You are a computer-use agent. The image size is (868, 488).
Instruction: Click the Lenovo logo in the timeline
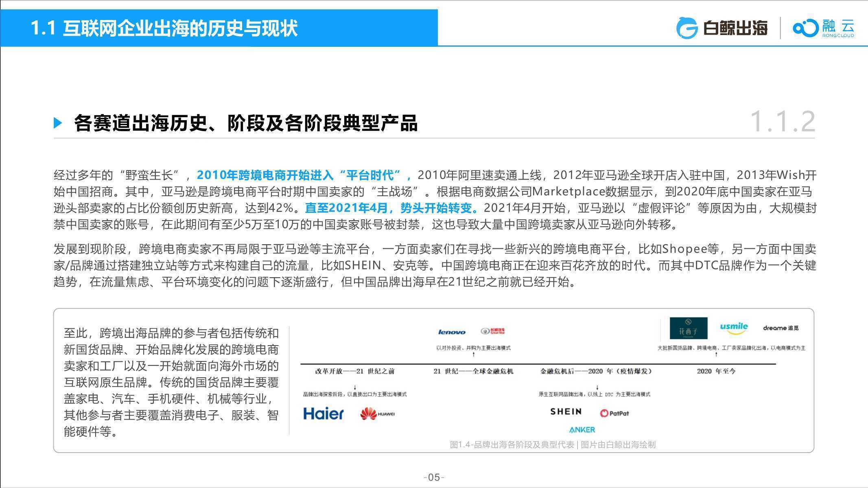(452, 332)
